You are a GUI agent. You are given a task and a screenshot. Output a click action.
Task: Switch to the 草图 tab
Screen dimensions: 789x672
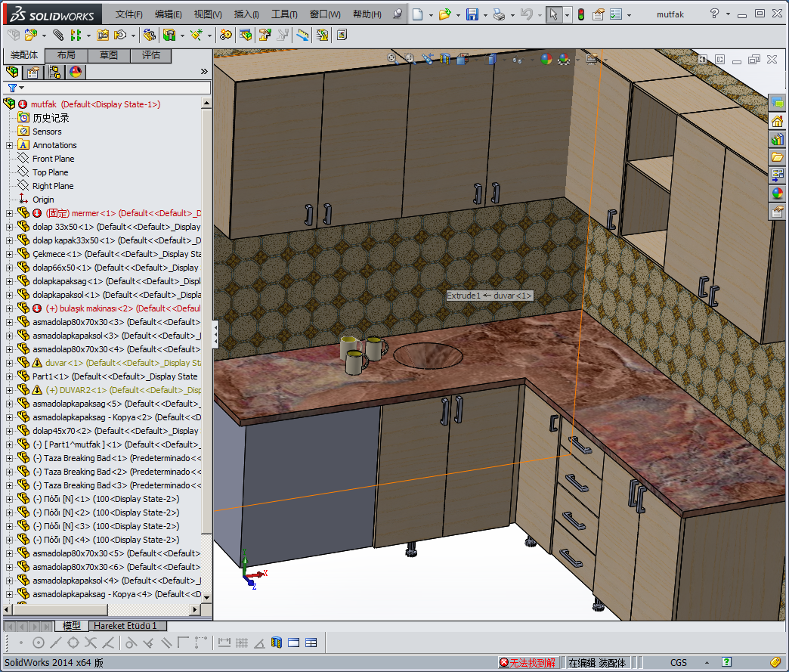[x=108, y=55]
